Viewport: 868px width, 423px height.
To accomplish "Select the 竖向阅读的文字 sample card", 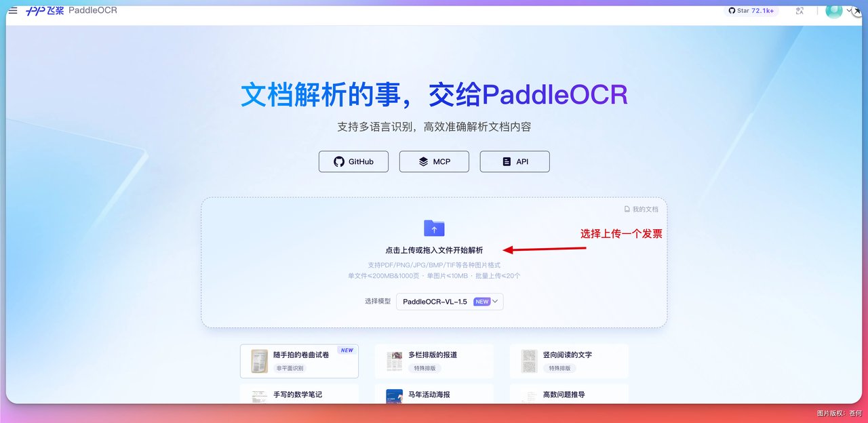I will coord(569,361).
